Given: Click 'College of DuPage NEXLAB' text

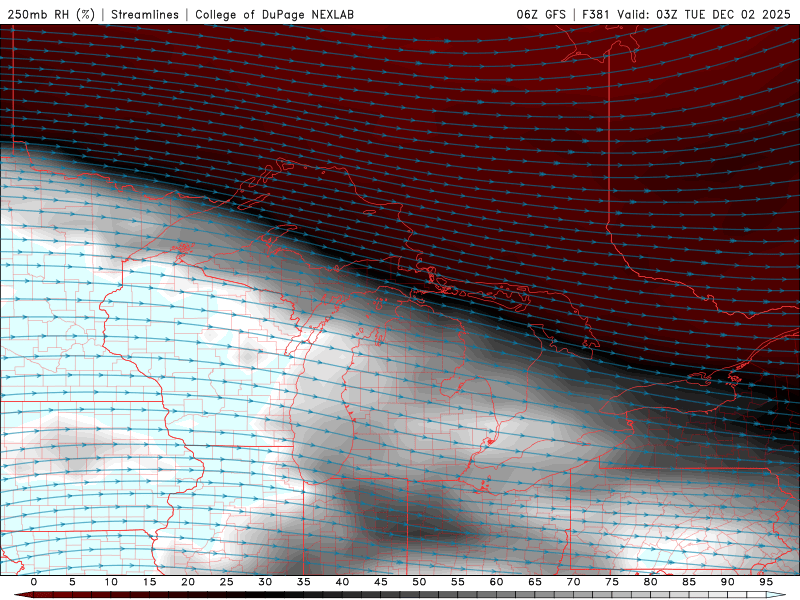Looking at the screenshot, I should pos(274,14).
